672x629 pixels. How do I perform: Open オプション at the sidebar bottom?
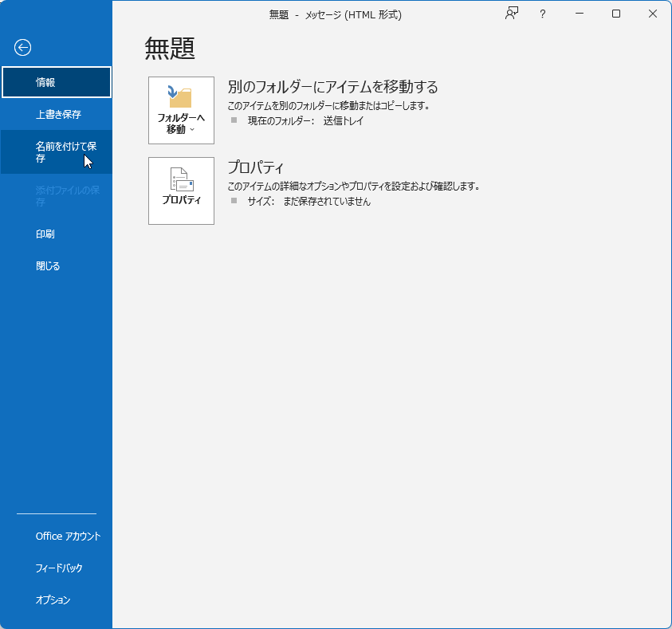(x=56, y=600)
